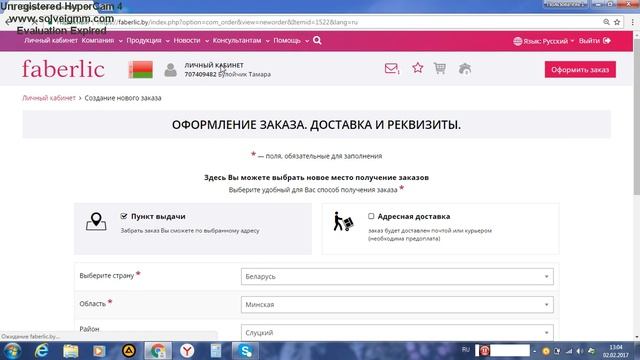Click the Belarus flag icon
This screenshot has width=640, height=360.
[141, 69]
